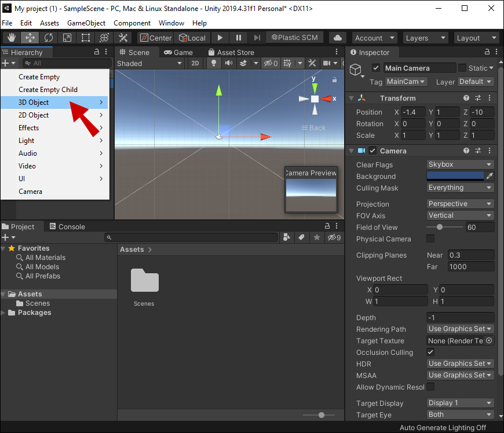Viewport: 504px width, 433px height.
Task: Click the Pause button in the toolbar
Action: [x=239, y=38]
